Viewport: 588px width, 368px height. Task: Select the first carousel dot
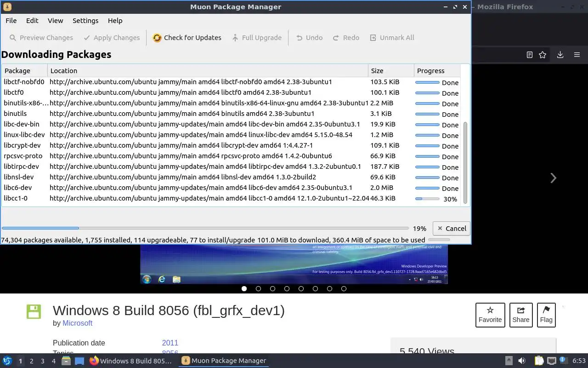click(x=244, y=289)
